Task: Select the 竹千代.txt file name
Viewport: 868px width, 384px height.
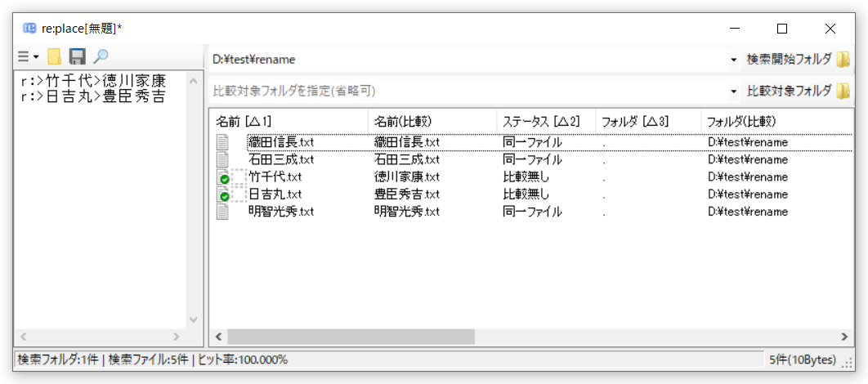Action: [275, 177]
